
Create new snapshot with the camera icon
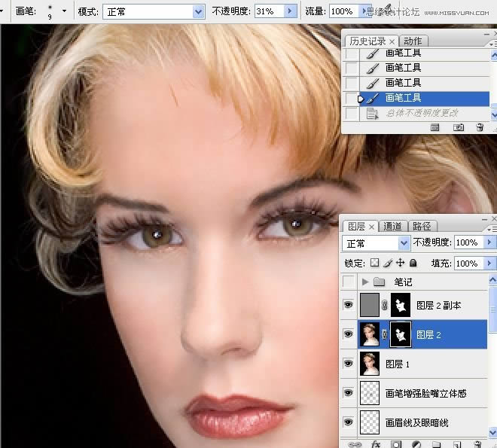coord(458,128)
